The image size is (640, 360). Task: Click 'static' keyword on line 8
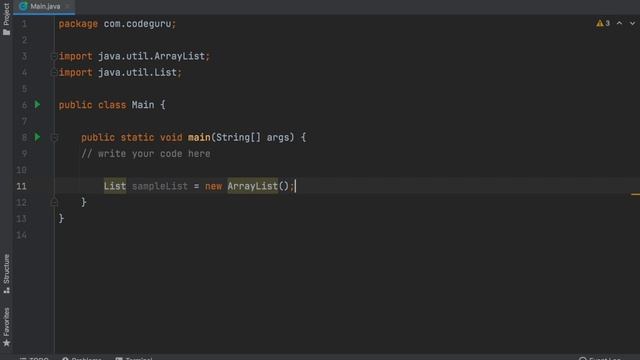click(137, 137)
